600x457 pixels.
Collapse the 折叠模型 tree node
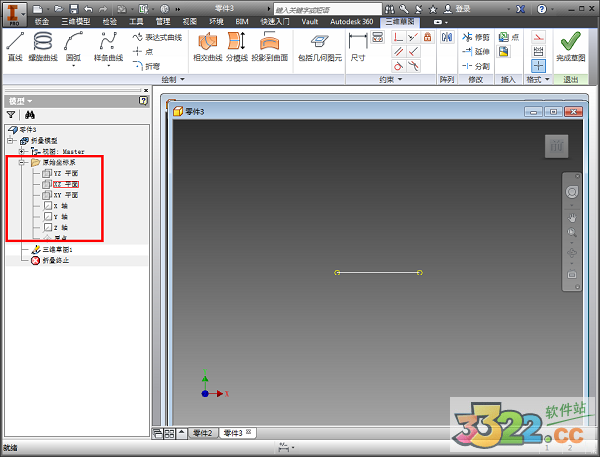[10, 140]
